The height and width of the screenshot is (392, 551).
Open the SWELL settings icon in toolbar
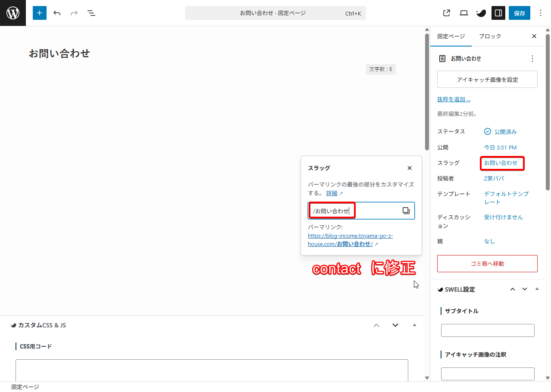481,13
